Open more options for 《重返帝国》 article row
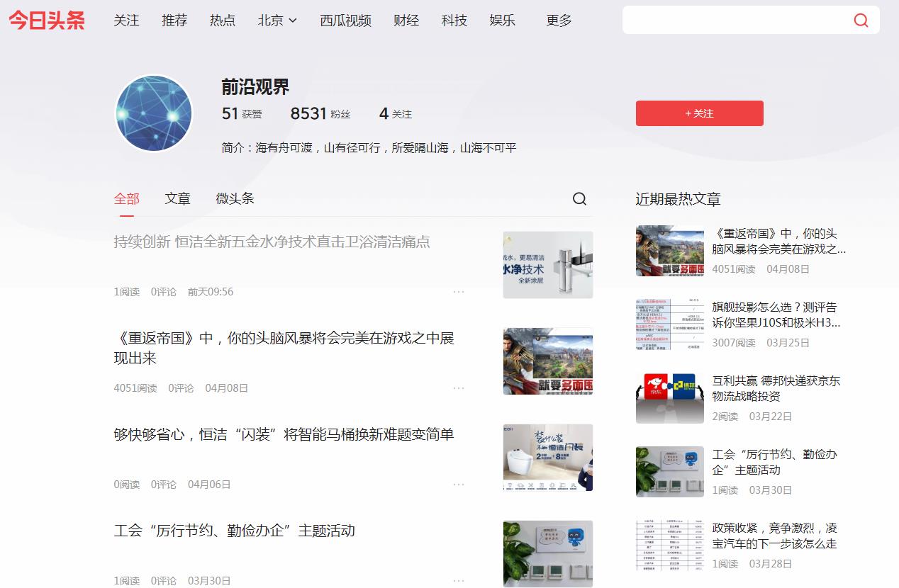899x588 pixels. click(459, 388)
